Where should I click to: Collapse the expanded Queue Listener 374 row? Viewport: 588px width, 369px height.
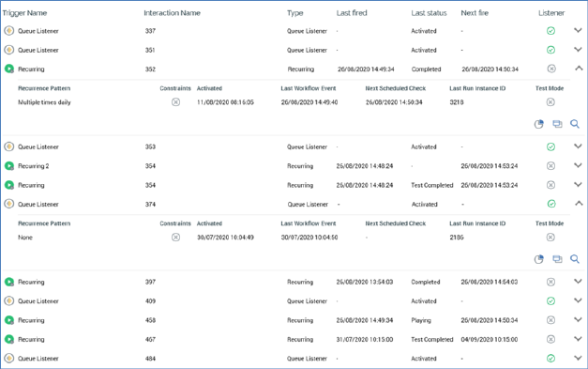(x=579, y=203)
